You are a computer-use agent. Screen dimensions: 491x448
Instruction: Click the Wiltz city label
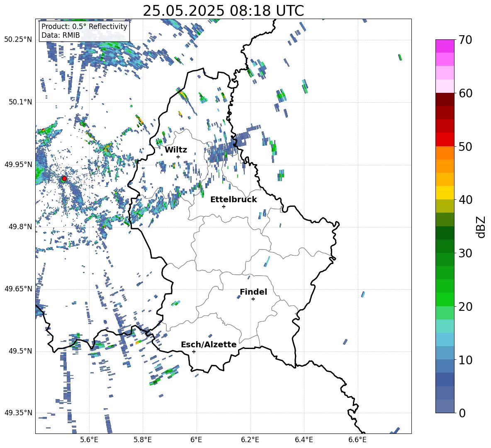(176, 150)
